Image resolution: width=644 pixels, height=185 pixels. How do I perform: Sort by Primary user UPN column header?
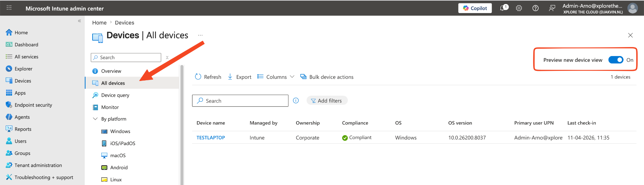click(534, 123)
